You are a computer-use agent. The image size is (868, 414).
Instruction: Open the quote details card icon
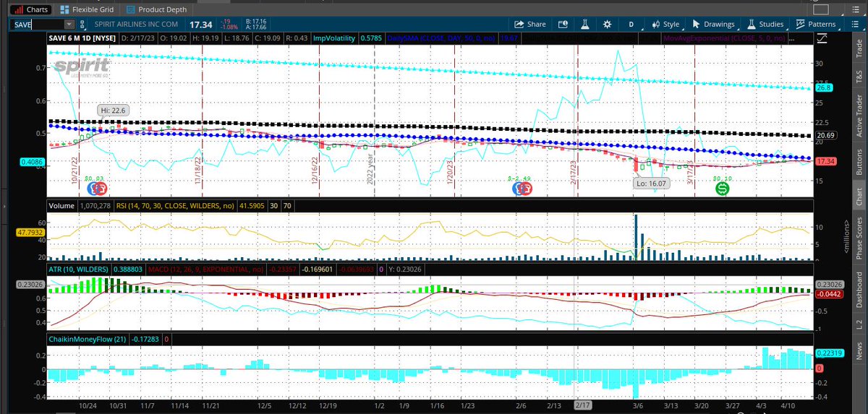[x=563, y=25]
